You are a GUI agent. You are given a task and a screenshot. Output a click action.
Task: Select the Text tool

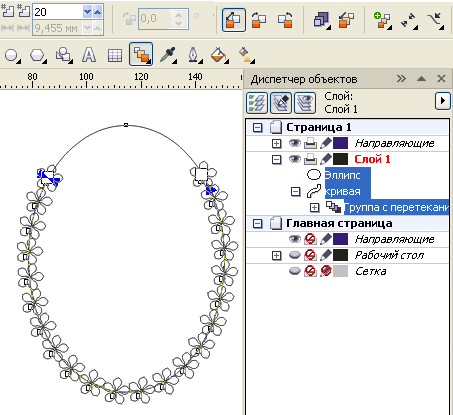pyautogui.click(x=89, y=55)
